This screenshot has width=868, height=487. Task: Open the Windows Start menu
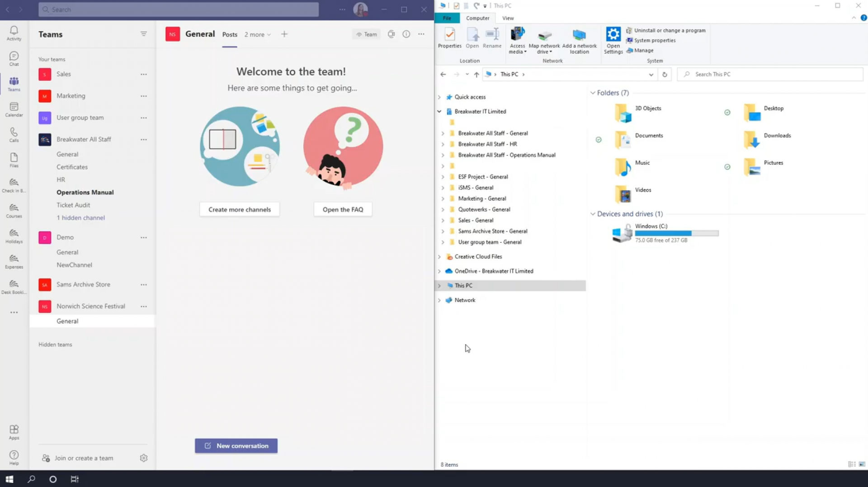click(9, 479)
